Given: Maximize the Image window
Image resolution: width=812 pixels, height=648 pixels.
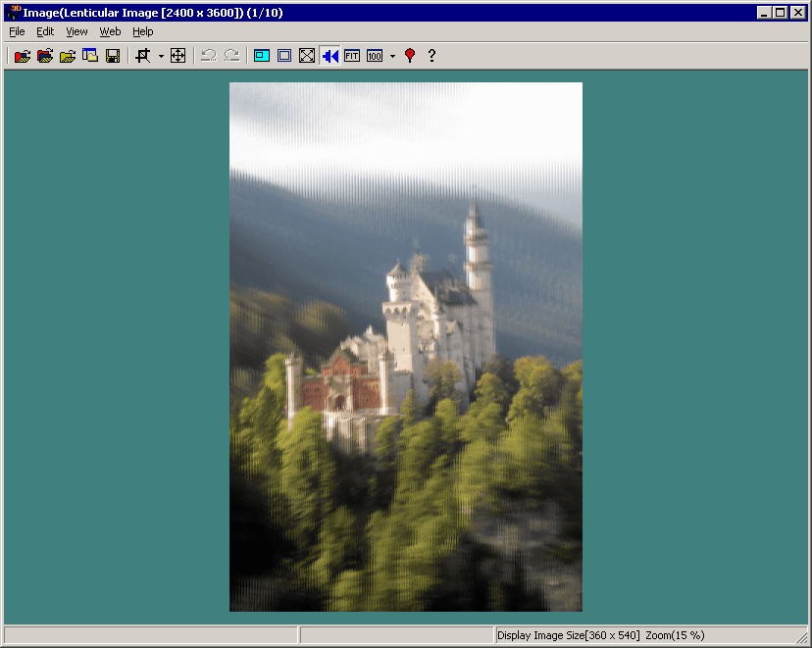Looking at the screenshot, I should click(x=781, y=13).
